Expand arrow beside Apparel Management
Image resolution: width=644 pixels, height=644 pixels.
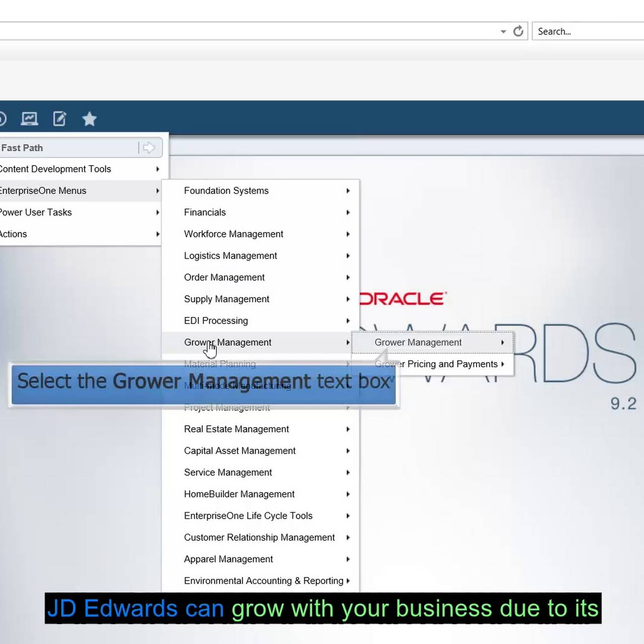348,559
